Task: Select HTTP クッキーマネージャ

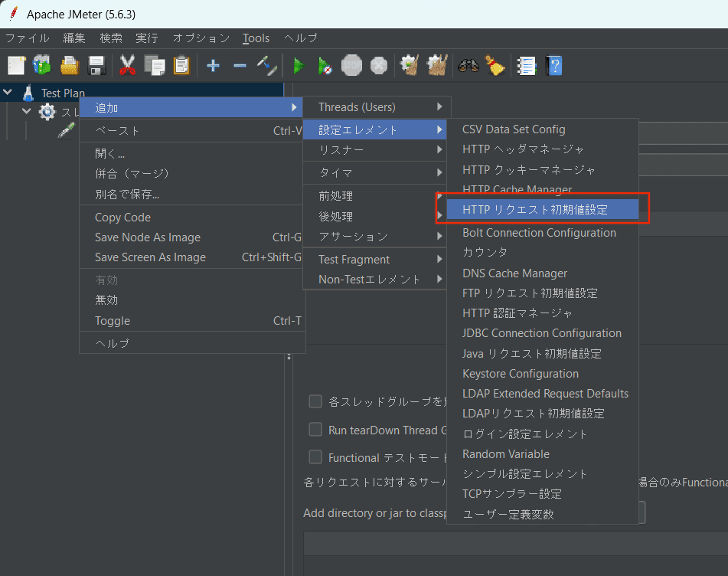Action: pyautogui.click(x=543, y=169)
